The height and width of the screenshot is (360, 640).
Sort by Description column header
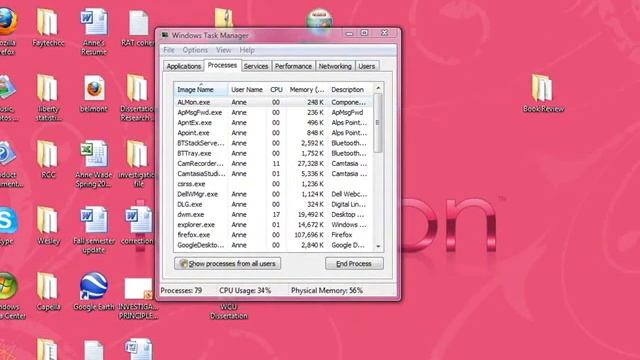350,89
